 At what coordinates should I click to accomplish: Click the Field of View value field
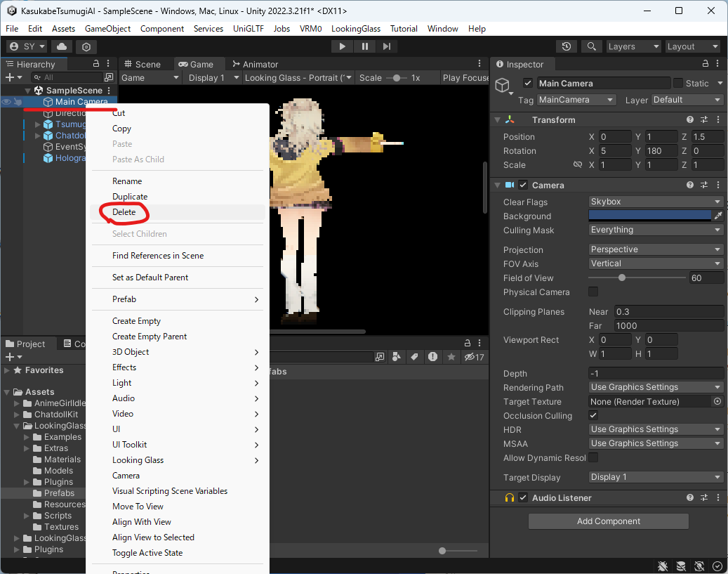pyautogui.click(x=706, y=278)
